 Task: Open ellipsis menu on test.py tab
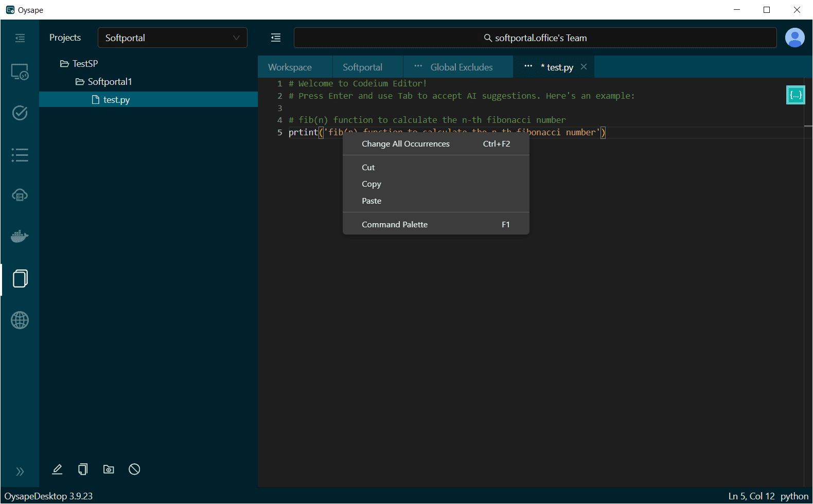(x=528, y=66)
